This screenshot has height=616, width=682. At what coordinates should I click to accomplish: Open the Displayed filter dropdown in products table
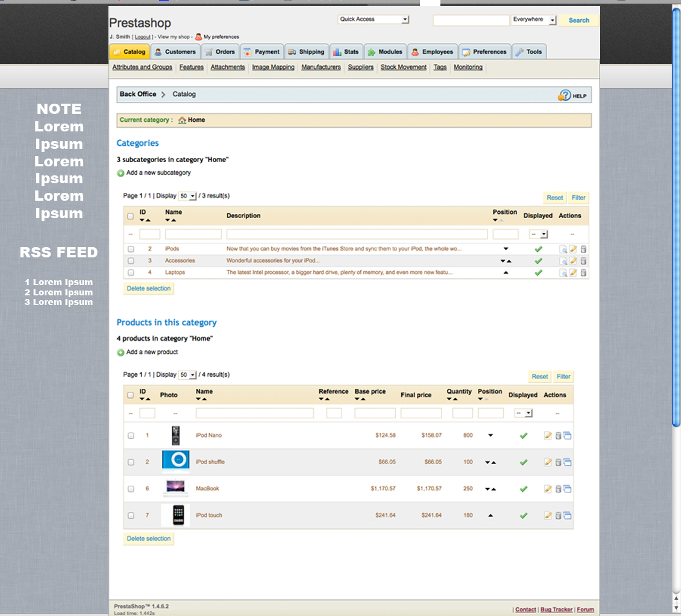pos(523,413)
